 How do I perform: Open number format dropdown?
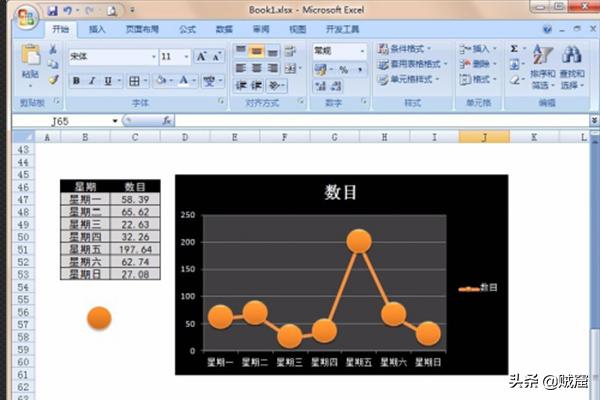pos(362,51)
